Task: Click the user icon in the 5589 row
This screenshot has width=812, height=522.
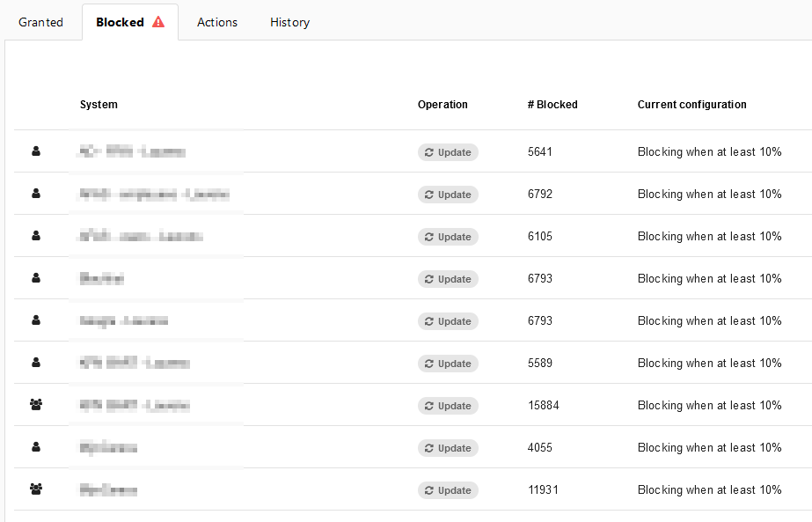Action: tap(36, 363)
